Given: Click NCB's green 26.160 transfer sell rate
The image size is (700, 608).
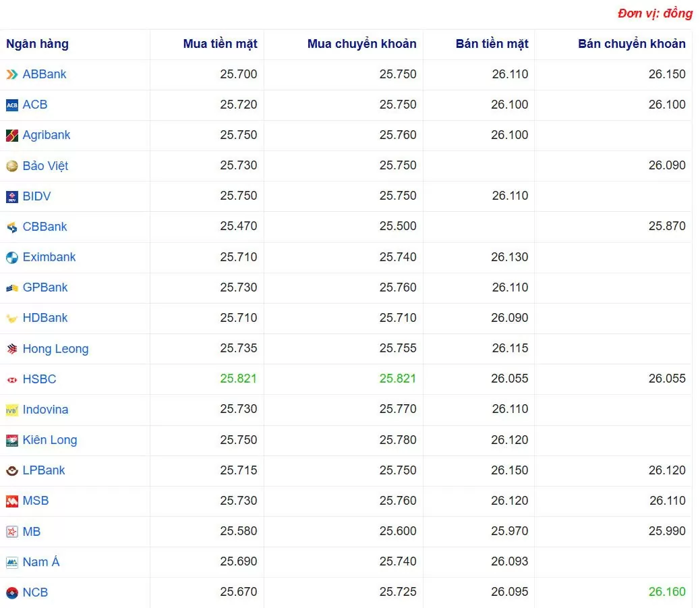Looking at the screenshot, I should click(666, 592).
